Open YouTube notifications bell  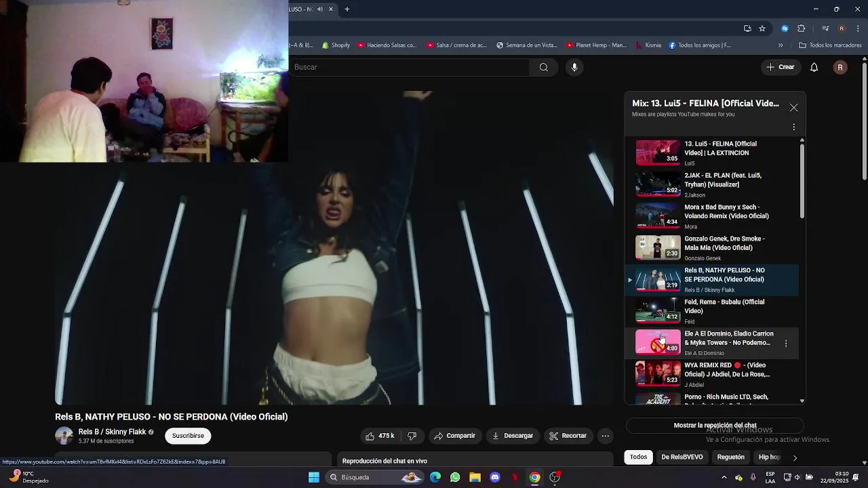tap(814, 67)
